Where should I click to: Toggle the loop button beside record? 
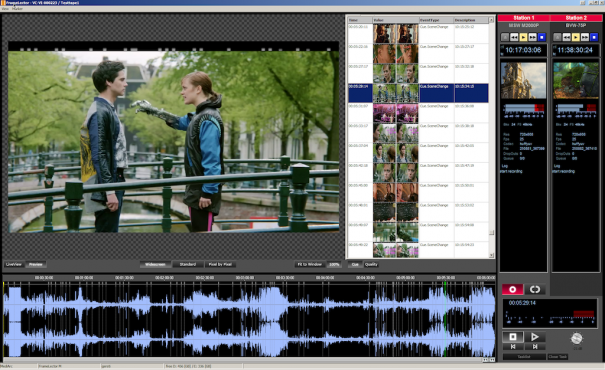click(534, 289)
